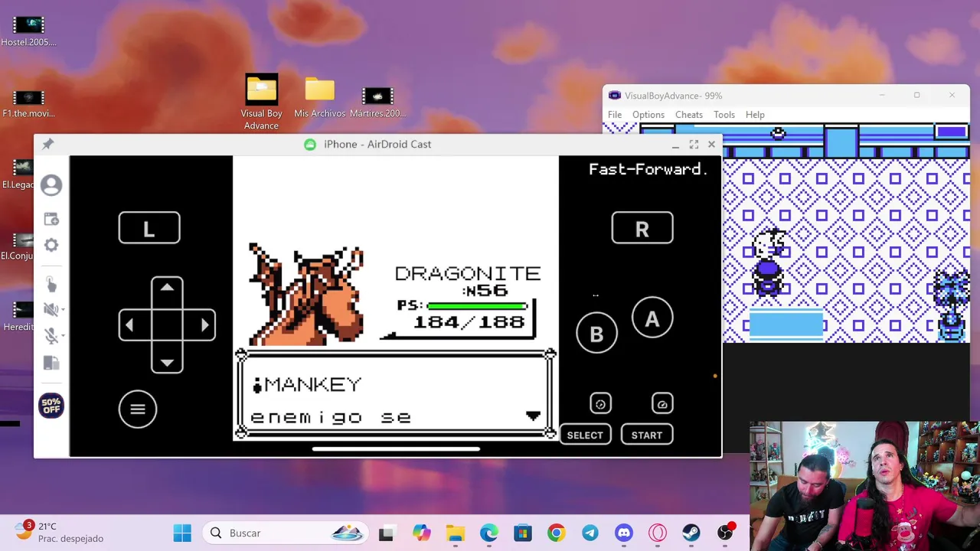This screenshot has width=980, height=551.
Task: Tap the D-pad up arrow
Action: click(167, 289)
